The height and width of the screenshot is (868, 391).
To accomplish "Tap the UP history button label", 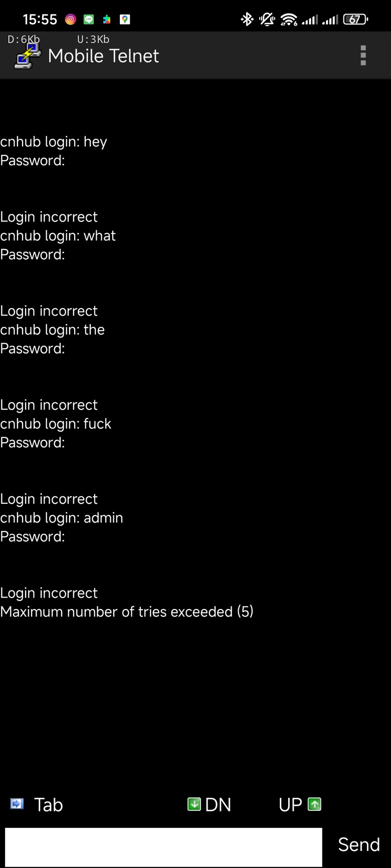I will (x=290, y=804).
